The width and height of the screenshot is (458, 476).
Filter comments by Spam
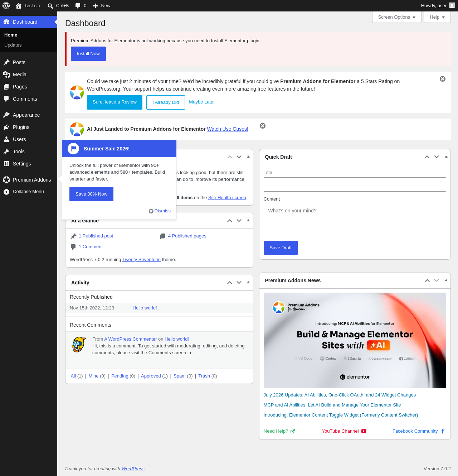180,376
